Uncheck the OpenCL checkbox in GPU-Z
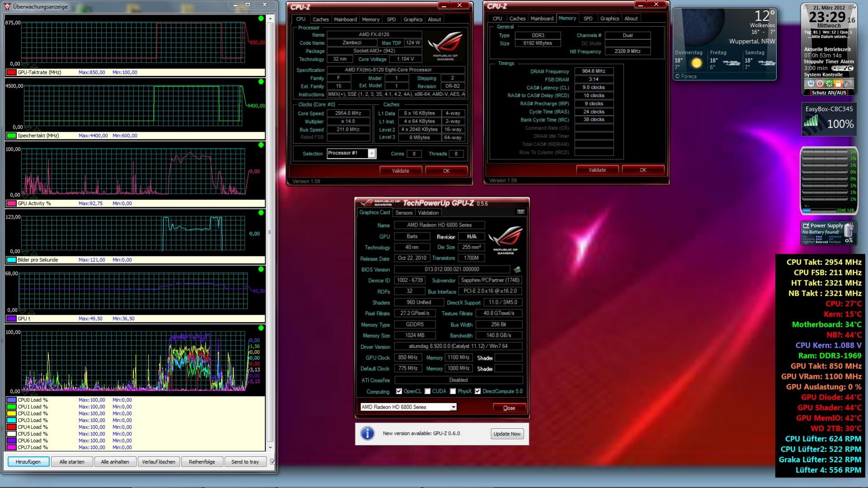The image size is (868, 488). pyautogui.click(x=399, y=391)
